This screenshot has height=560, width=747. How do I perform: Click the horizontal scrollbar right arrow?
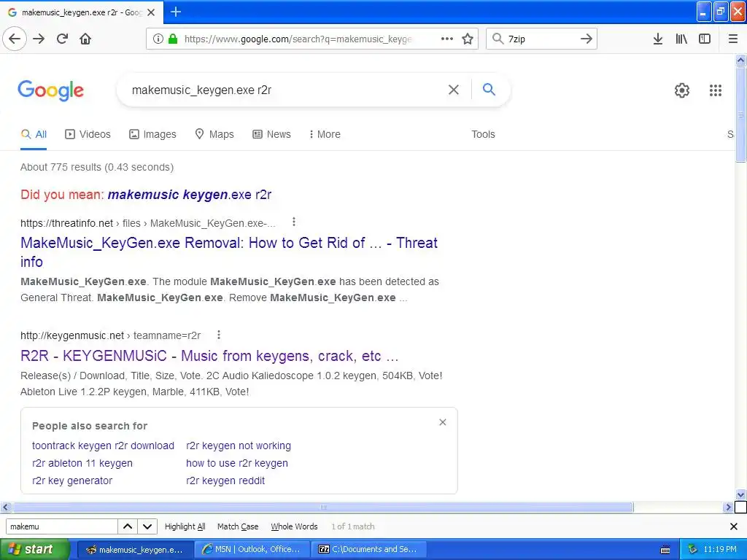click(727, 507)
